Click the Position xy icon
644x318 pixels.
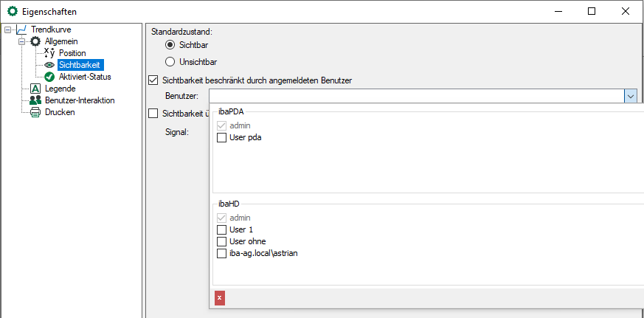pyautogui.click(x=49, y=53)
